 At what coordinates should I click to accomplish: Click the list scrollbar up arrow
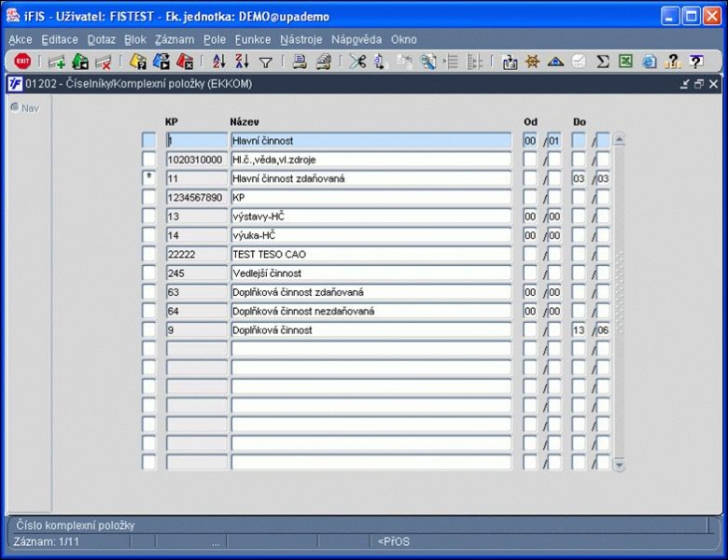click(619, 139)
